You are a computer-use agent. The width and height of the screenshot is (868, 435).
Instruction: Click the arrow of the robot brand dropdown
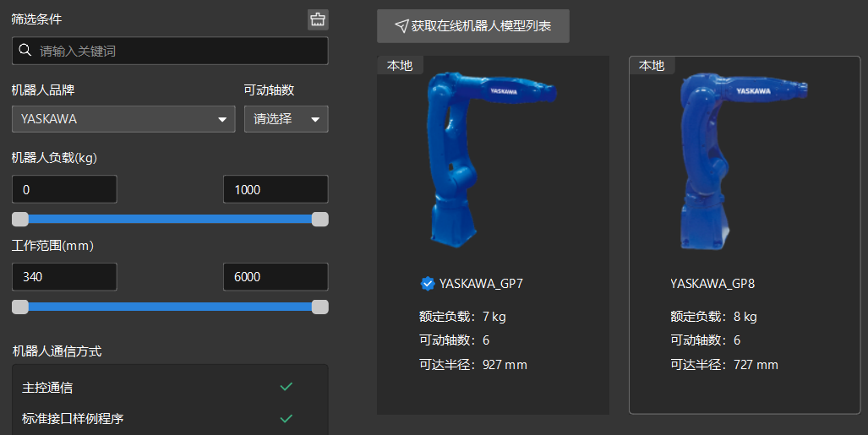tap(222, 120)
